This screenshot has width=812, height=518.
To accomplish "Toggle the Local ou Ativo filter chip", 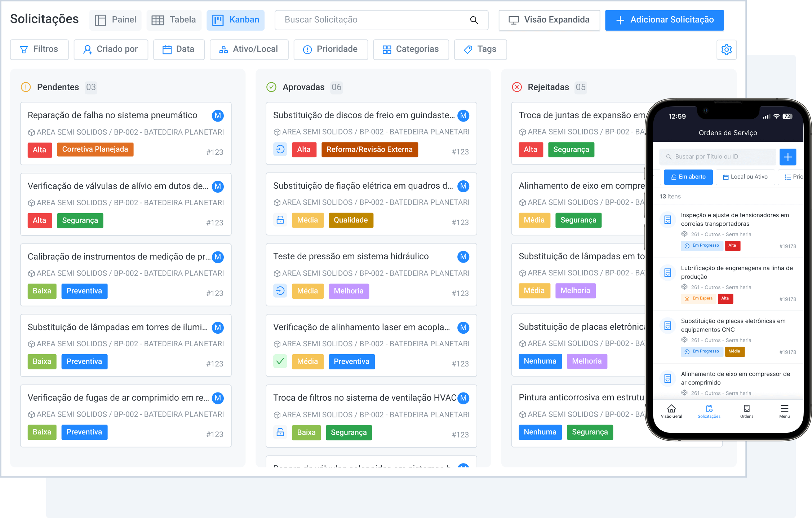I will pos(745,177).
